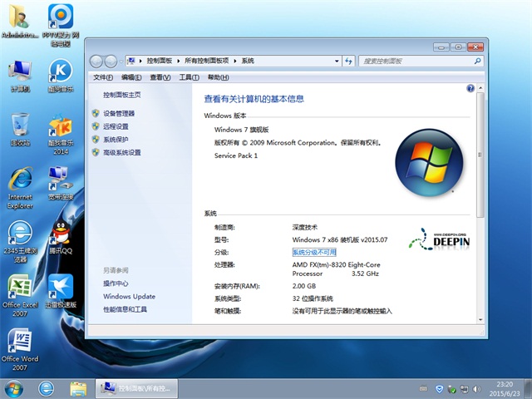Open the 查看(V) menu
Screen dimensions: 532x399
pos(160,77)
